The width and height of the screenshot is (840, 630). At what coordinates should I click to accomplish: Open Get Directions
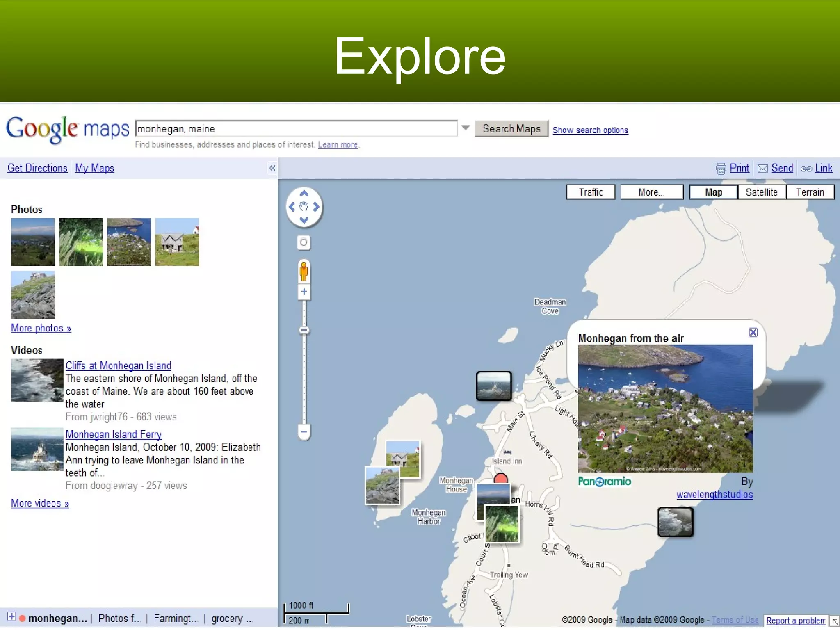click(x=37, y=168)
